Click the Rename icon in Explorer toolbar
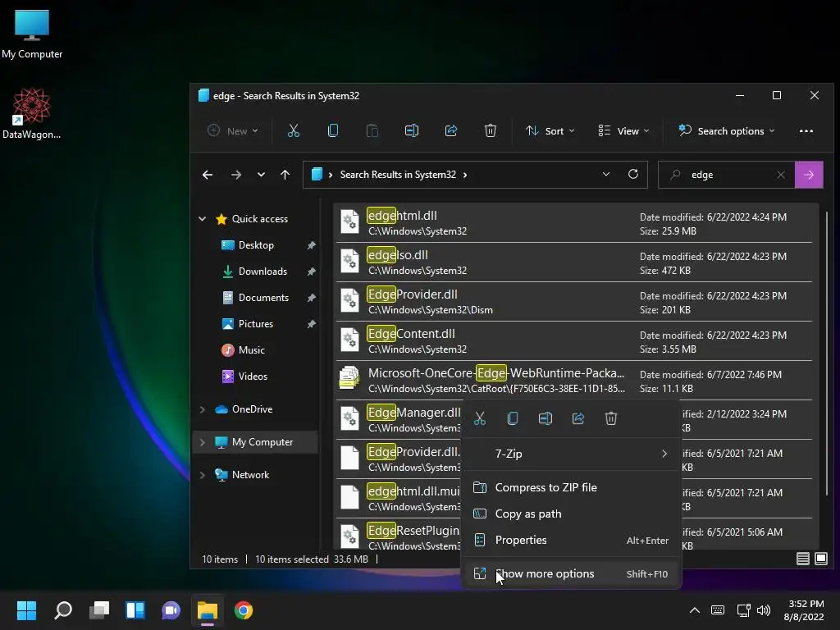This screenshot has width=840, height=630. tap(412, 130)
